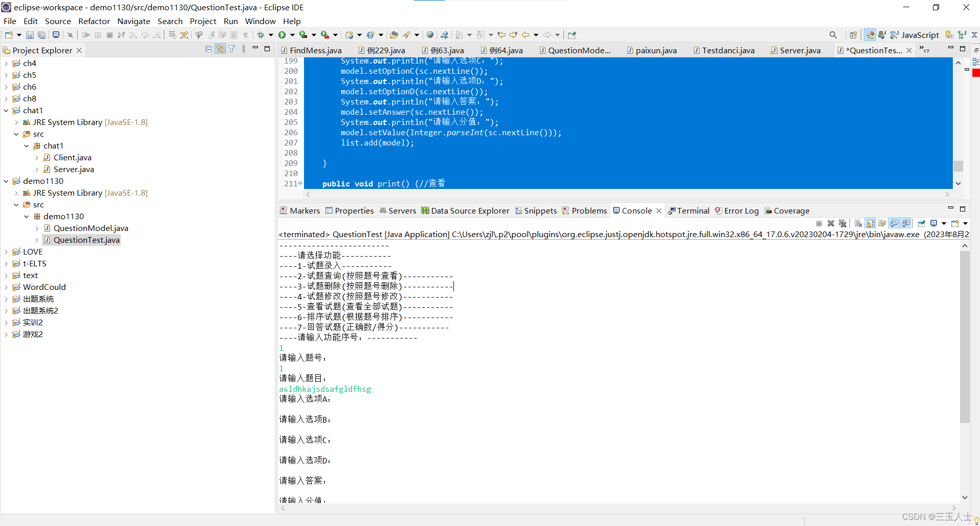Show hidden editor tabs list (17)
980x526 pixels.
coord(924,50)
